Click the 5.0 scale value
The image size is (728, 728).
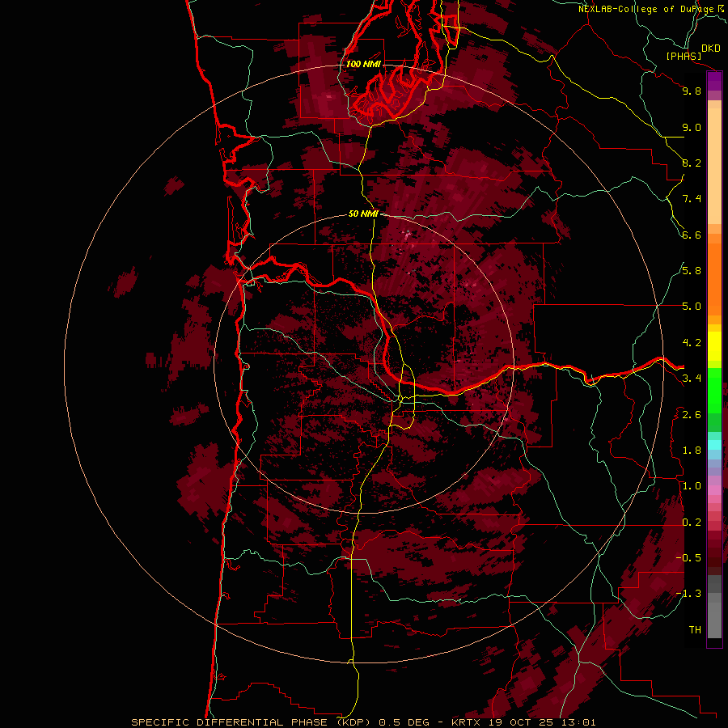pyautogui.click(x=692, y=307)
